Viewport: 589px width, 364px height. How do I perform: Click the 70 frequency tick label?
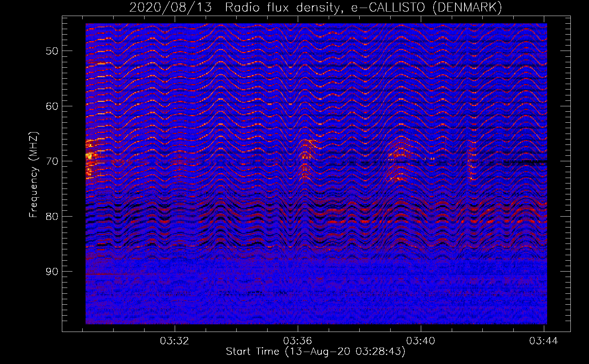tap(52, 161)
